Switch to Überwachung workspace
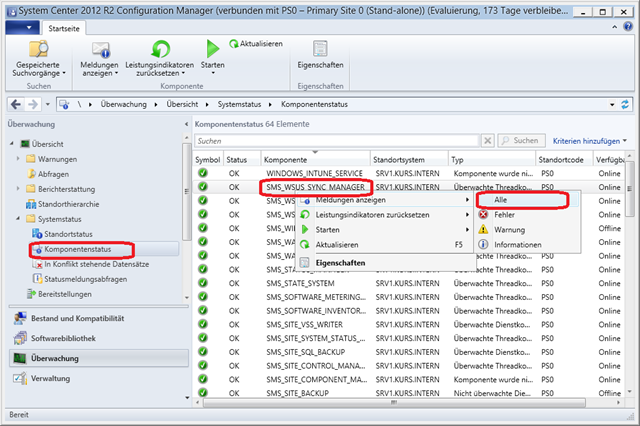 99,358
